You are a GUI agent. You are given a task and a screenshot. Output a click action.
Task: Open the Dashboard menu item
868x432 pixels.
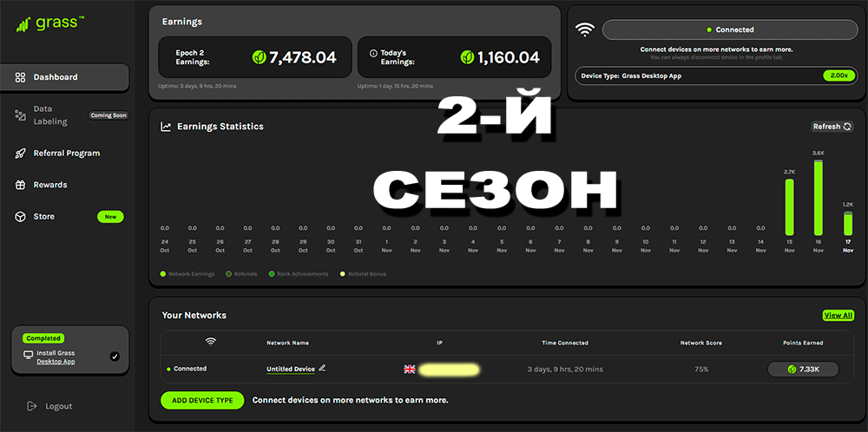(x=65, y=77)
